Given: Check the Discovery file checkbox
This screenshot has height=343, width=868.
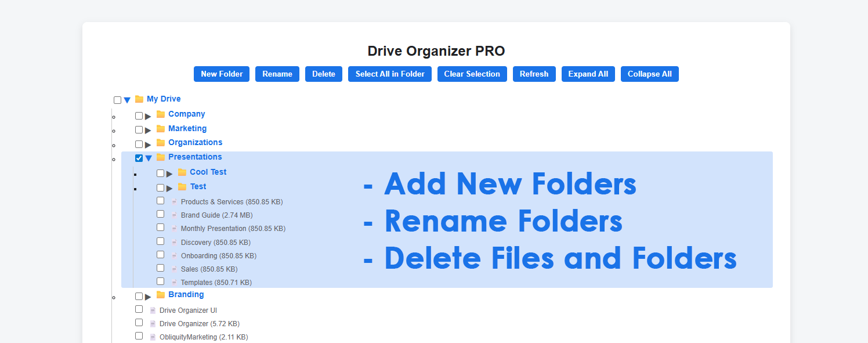Looking at the screenshot, I should coord(160,241).
